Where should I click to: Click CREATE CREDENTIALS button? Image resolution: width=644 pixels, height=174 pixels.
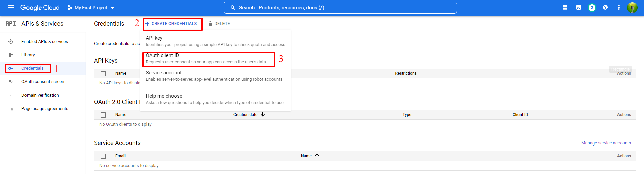(171, 24)
